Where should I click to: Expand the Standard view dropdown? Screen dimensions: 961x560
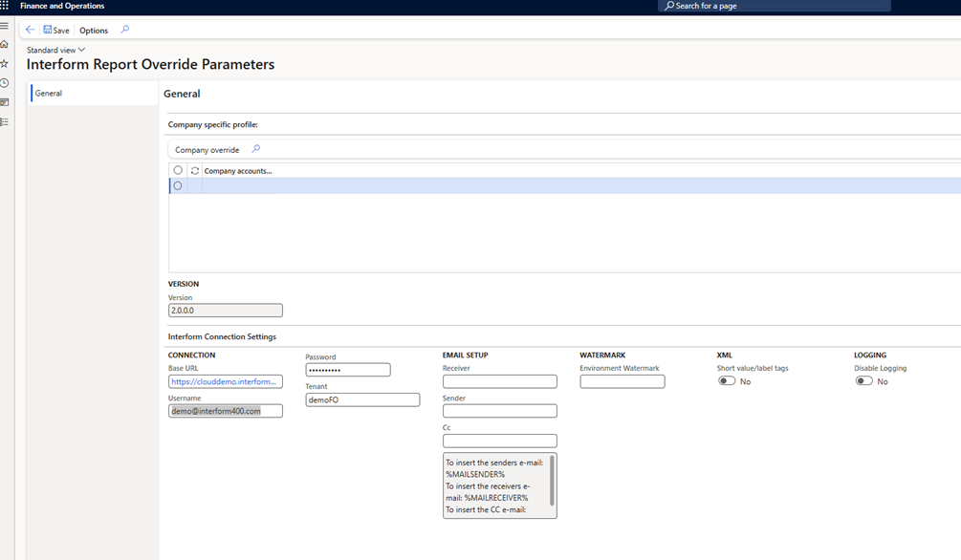(55, 50)
